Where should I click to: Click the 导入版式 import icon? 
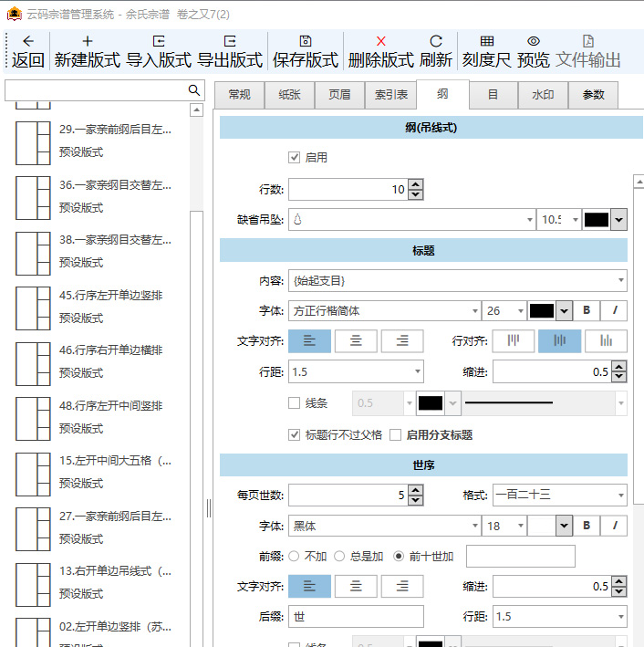point(159,41)
